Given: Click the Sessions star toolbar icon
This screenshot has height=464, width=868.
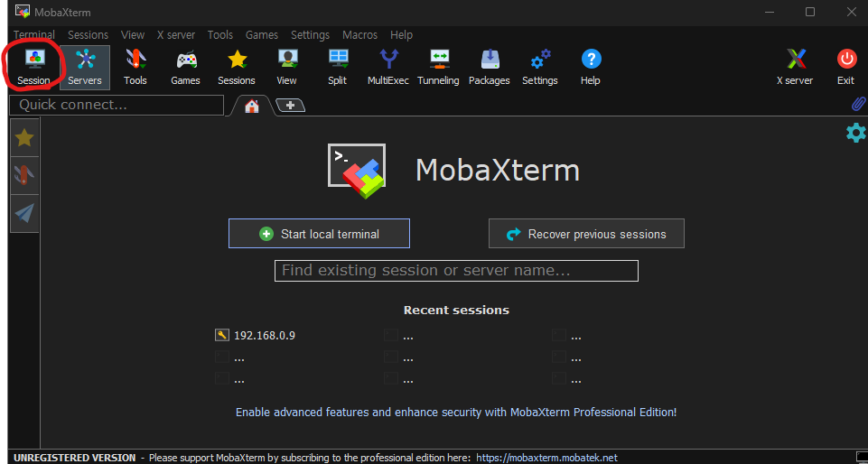Looking at the screenshot, I should coord(237,68).
